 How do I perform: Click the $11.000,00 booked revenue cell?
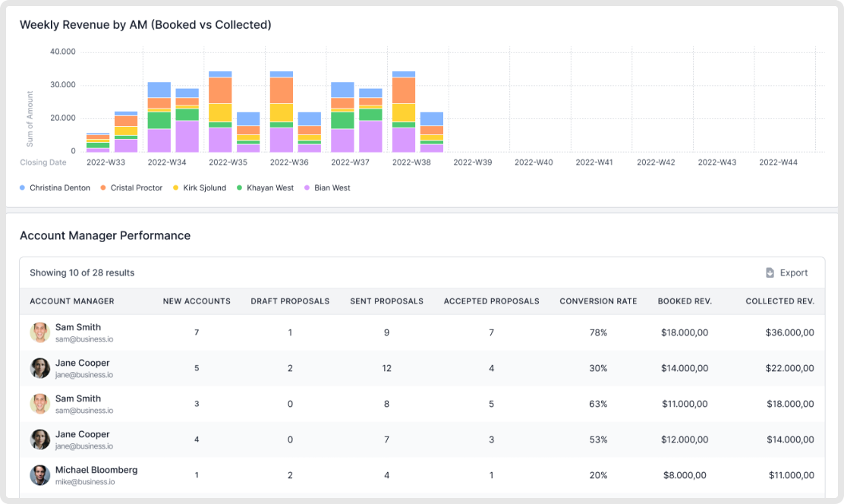[685, 404]
